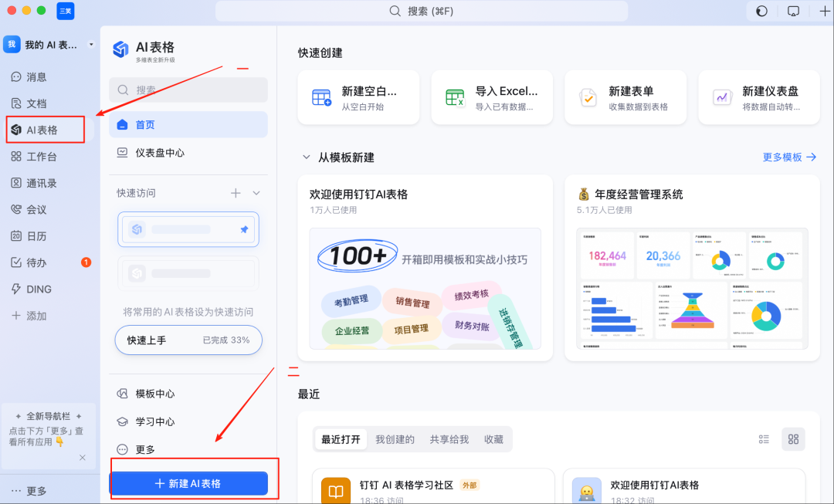834x504 pixels.
Task: Close the 全新导航栏 tip card
Action: (x=83, y=457)
